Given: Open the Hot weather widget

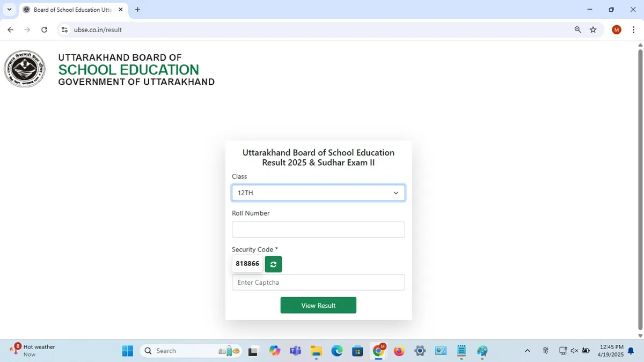Looking at the screenshot, I should coord(33,351).
